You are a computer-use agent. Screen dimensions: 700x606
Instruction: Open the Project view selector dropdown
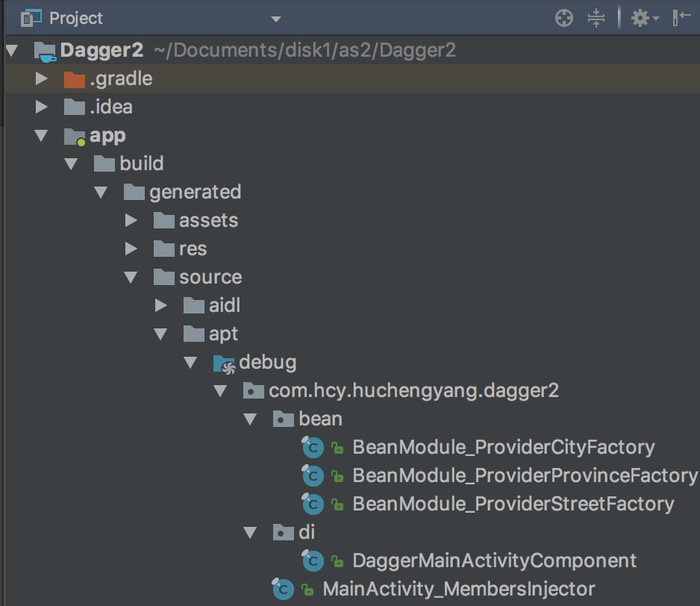[x=276, y=19]
